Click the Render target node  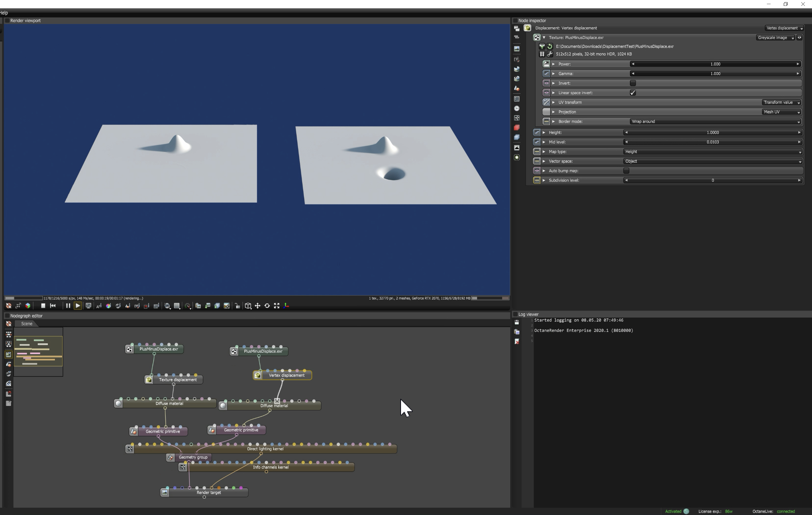click(208, 493)
